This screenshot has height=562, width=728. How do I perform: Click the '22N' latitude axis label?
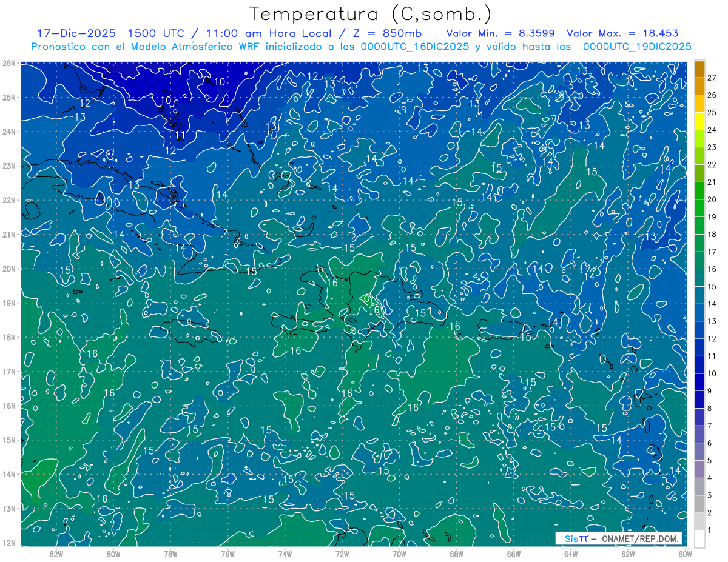[x=8, y=200]
